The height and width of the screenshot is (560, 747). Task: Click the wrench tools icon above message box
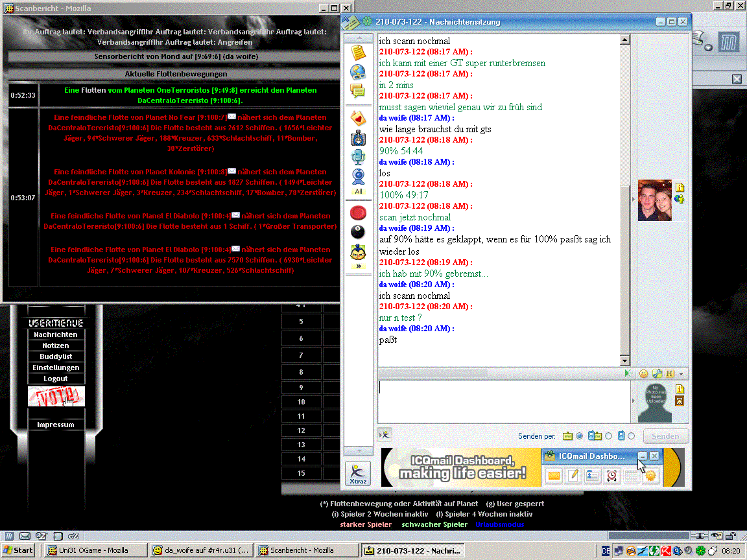(657, 374)
